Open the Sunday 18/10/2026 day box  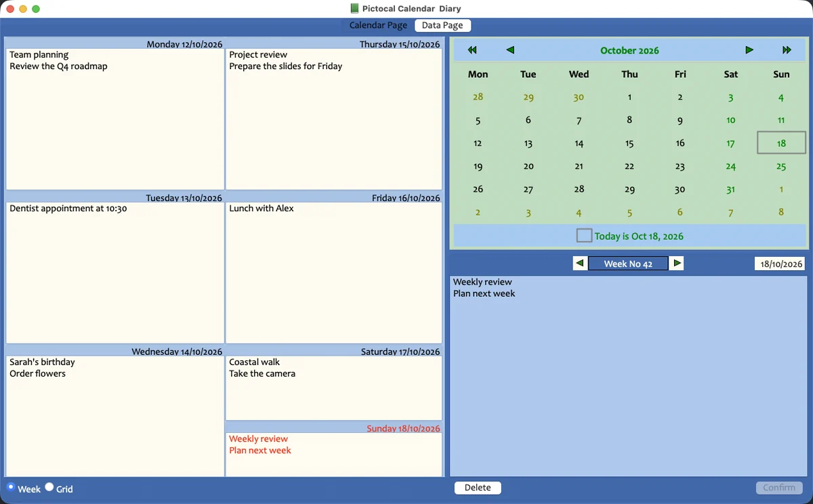[x=334, y=455]
